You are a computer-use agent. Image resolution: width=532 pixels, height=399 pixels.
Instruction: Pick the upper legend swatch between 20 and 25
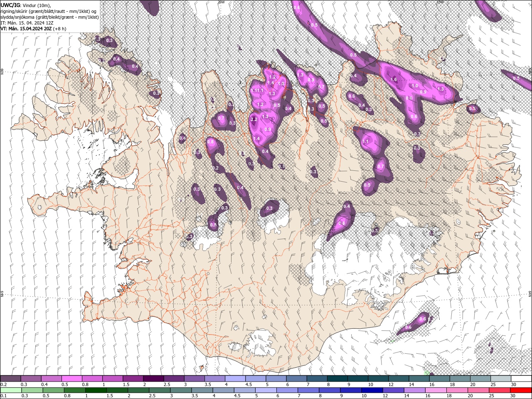click(x=480, y=379)
